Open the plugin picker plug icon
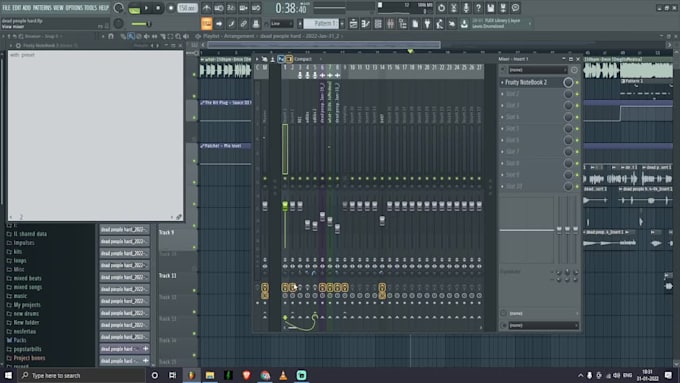 pyautogui.click(x=427, y=24)
